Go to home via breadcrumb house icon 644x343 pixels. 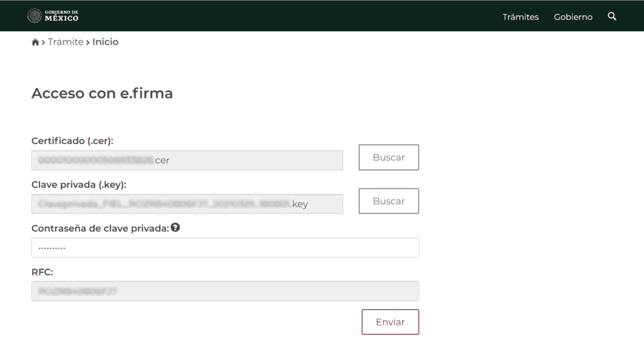coord(35,42)
